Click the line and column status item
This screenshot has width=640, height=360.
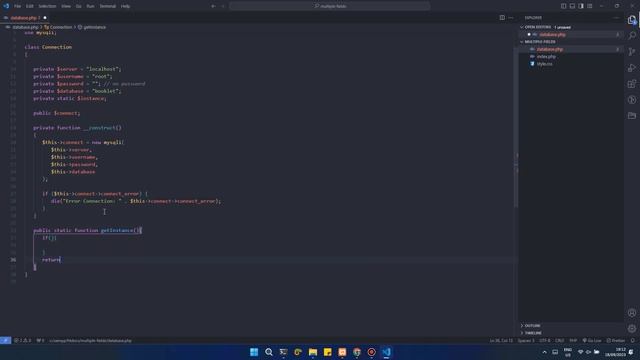501,340
